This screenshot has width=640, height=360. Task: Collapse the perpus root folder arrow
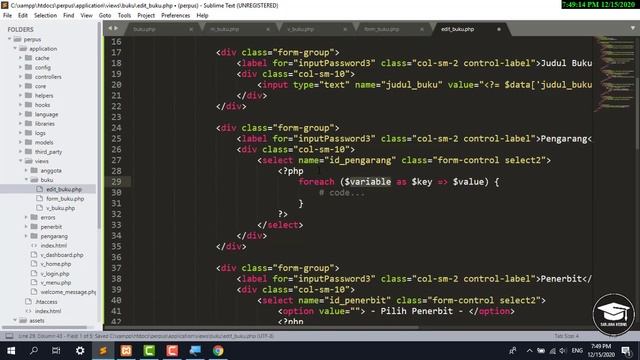point(9,39)
